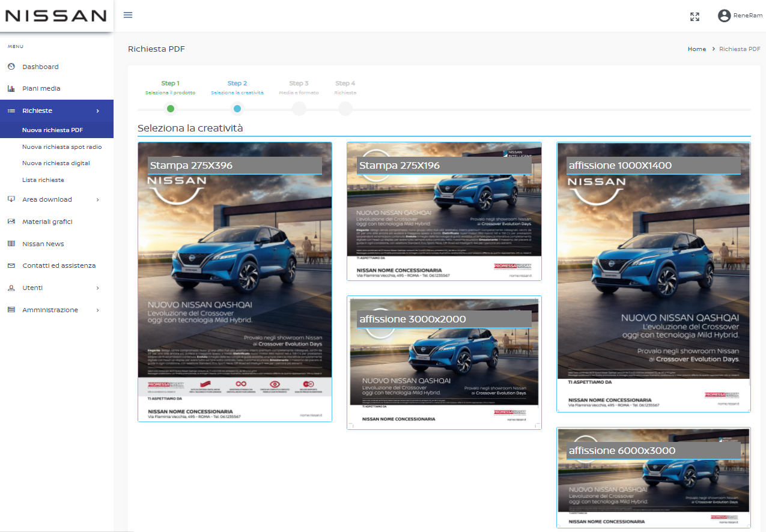Click the Home breadcrumb link
Image resolution: width=766 pixels, height=532 pixels.
click(x=697, y=49)
